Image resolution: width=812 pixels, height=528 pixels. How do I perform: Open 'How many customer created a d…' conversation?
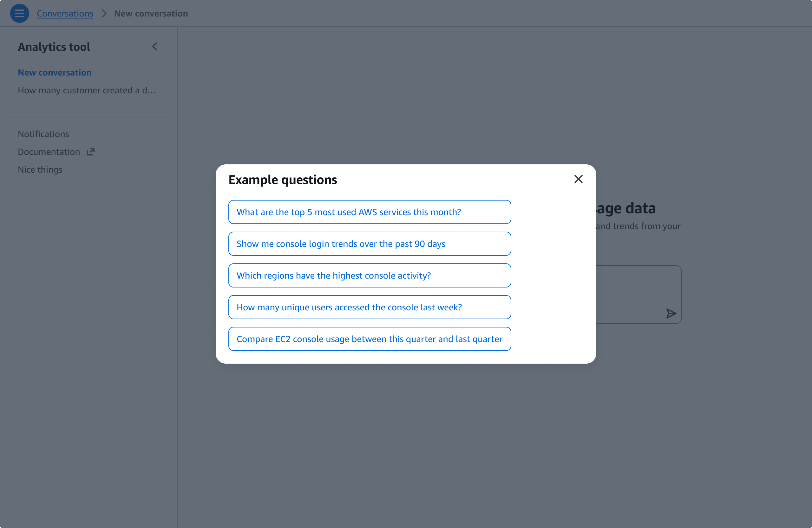click(87, 90)
